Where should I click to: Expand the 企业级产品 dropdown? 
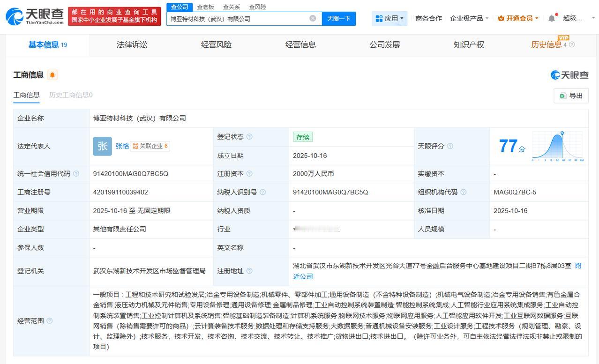tap(469, 18)
